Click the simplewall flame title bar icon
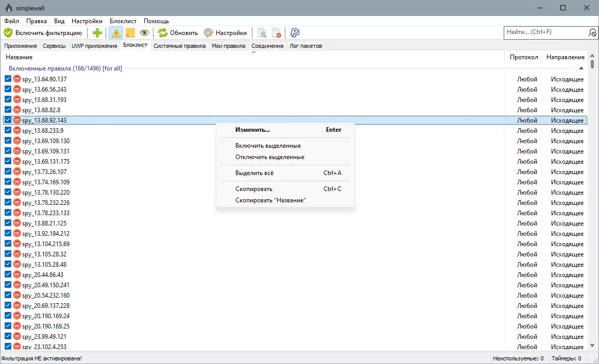 [x=9, y=8]
